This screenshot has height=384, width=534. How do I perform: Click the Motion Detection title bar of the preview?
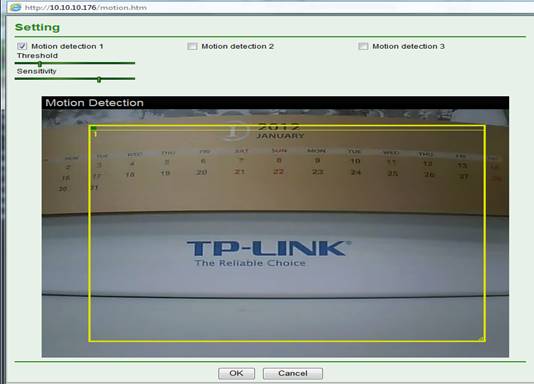tap(275, 103)
